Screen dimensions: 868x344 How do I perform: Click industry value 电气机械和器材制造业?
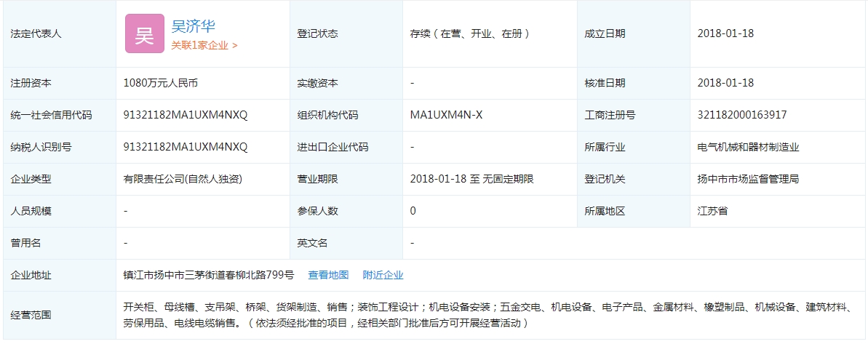(x=748, y=147)
